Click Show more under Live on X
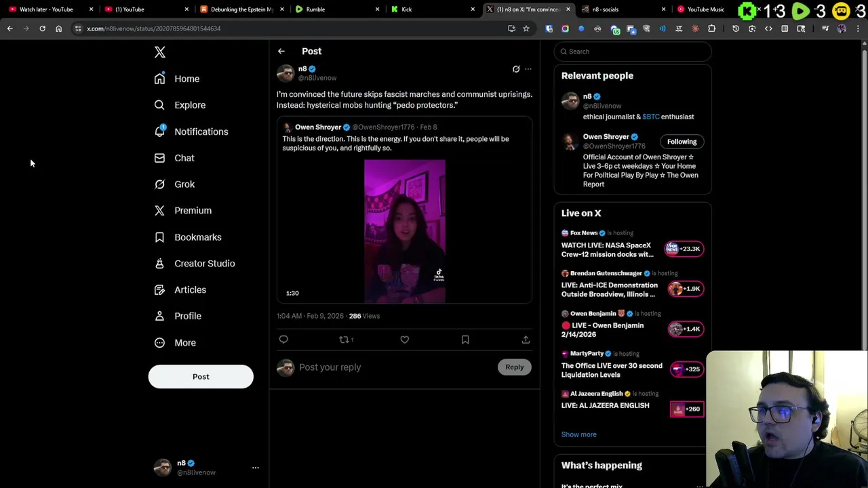868x488 pixels. click(579, 434)
